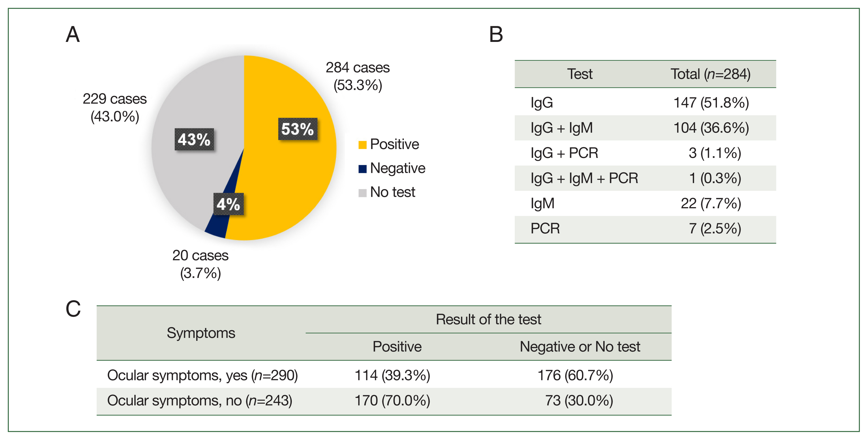Click the "Negative or No test" column header
The height and width of the screenshot is (440, 868).
coord(580,346)
